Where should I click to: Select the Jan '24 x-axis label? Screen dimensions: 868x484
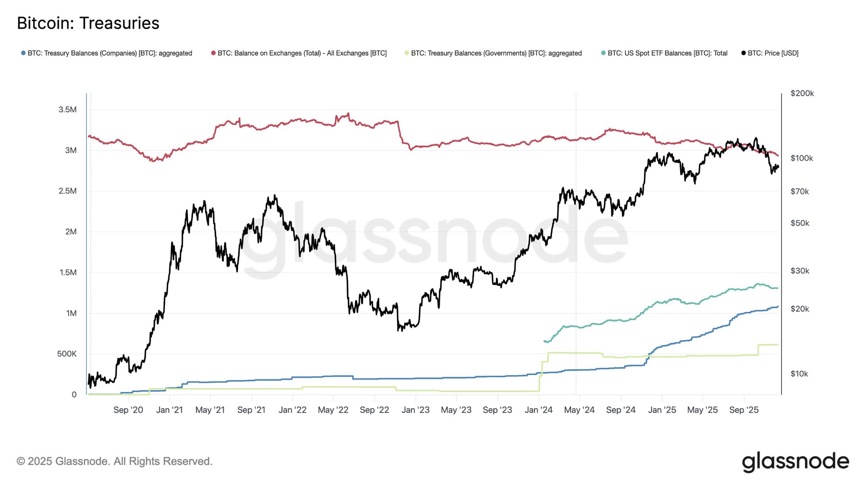pyautogui.click(x=538, y=410)
